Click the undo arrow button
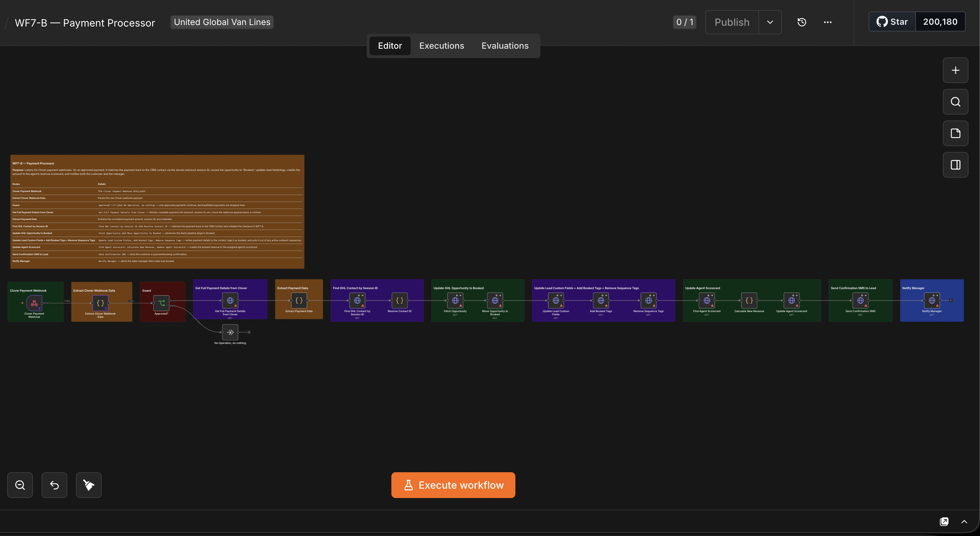980x536 pixels. coord(54,485)
